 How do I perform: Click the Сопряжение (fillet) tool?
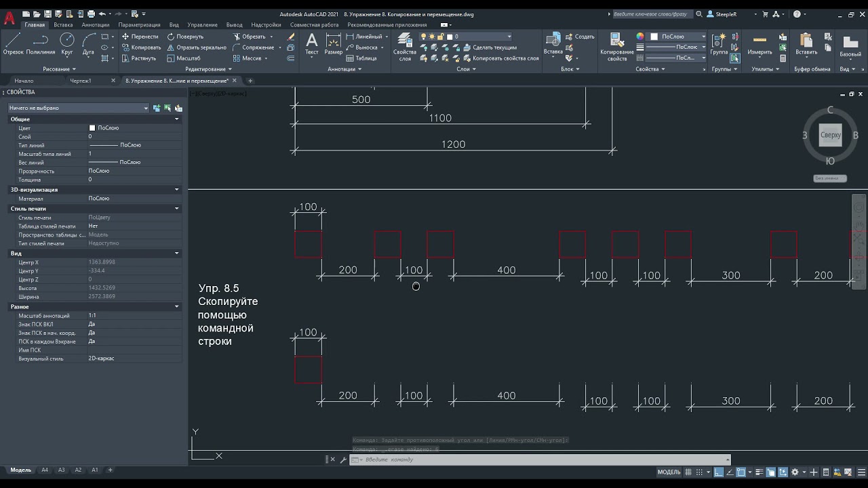[x=253, y=47]
